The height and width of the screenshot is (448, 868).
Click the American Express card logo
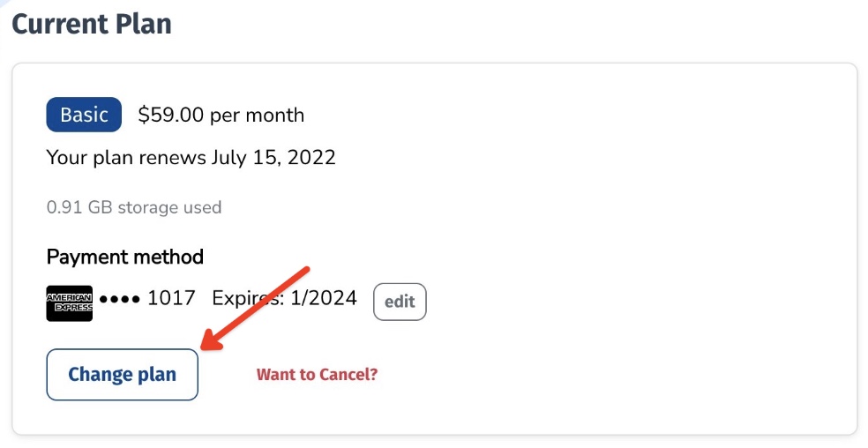click(69, 303)
